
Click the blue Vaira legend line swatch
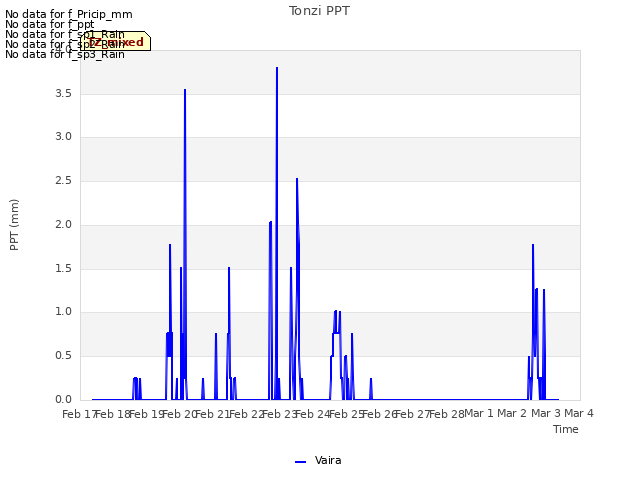(300, 462)
